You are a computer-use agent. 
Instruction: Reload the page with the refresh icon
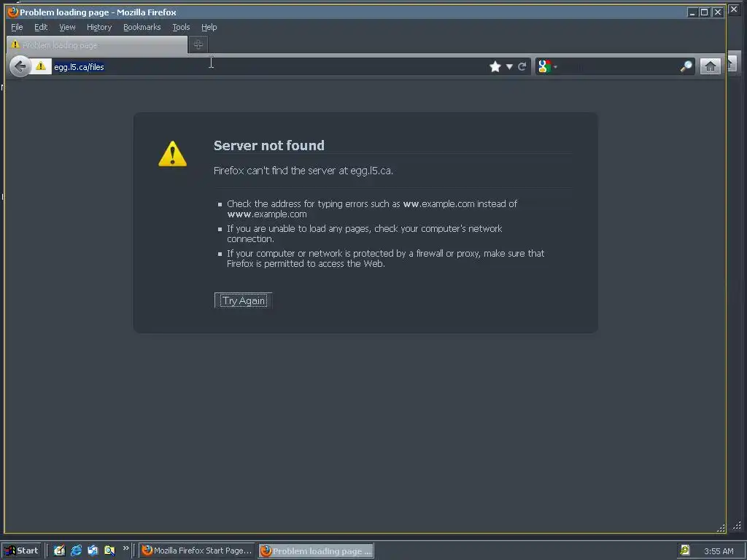click(522, 66)
